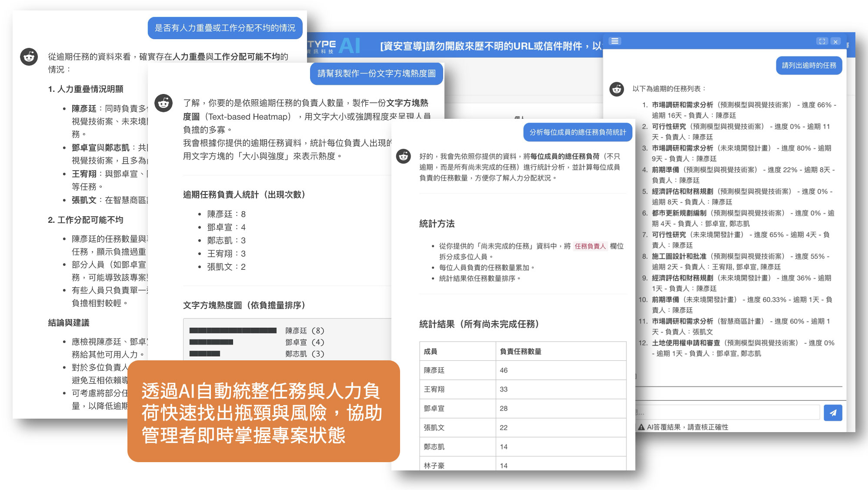Screen dimensions: 868x490
Task: Click the bot avatar beside 以下為逾期的任務列表
Action: [x=617, y=89]
